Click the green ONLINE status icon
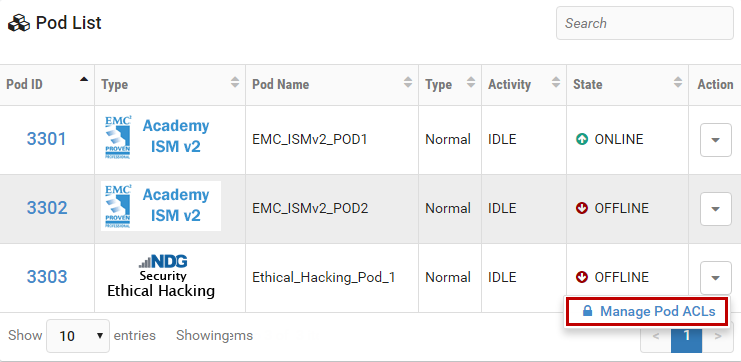The width and height of the screenshot is (741, 362). tap(582, 139)
